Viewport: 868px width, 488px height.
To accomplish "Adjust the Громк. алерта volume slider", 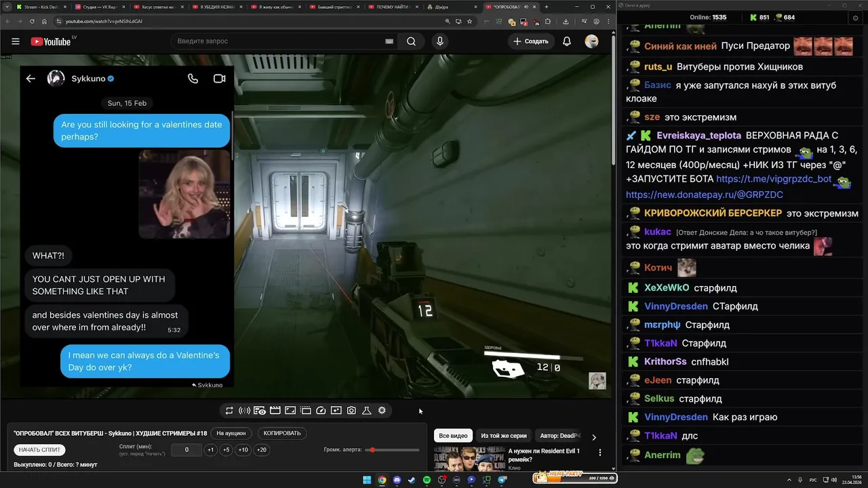I will 393,450.
